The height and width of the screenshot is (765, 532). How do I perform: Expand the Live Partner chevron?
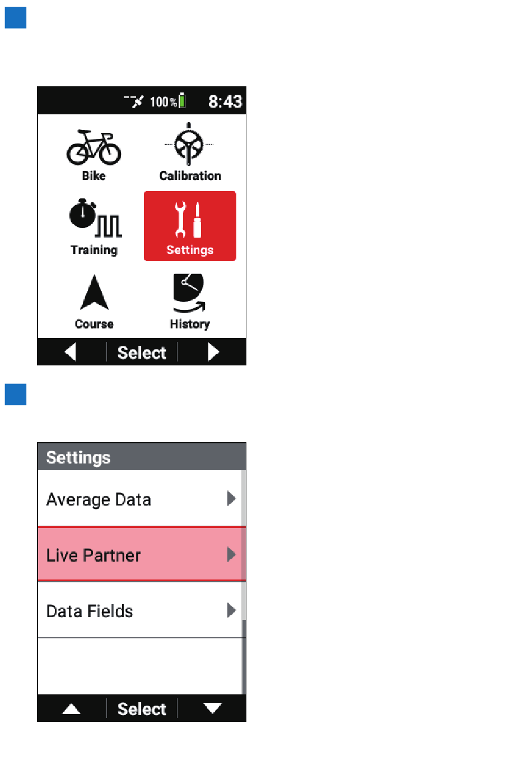231,555
